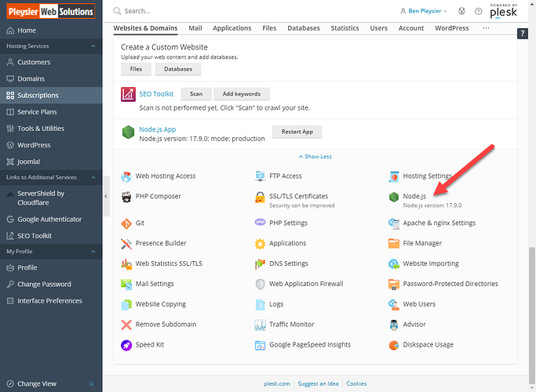Image resolution: width=536 pixels, height=392 pixels.
Task: Click the Hosting Settings icon
Action: point(394,176)
